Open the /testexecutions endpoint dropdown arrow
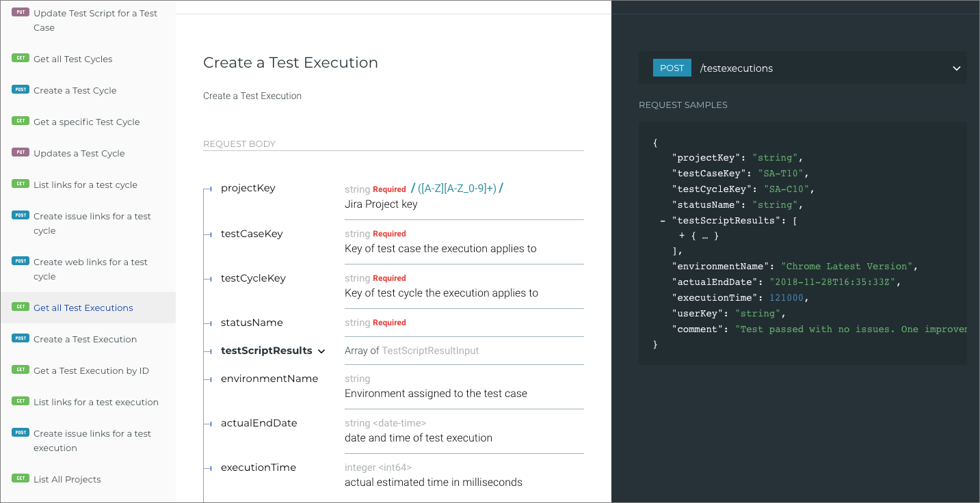Screen dimensions: 980x503 point(956,68)
